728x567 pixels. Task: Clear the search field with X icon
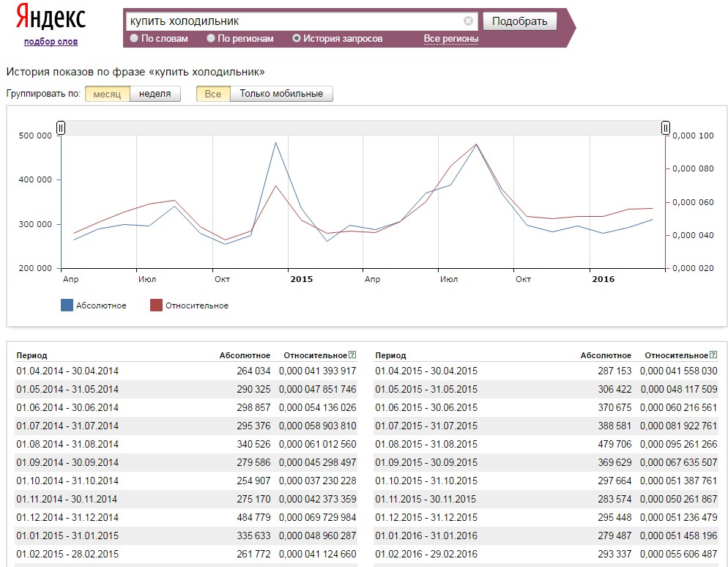pyautogui.click(x=468, y=21)
